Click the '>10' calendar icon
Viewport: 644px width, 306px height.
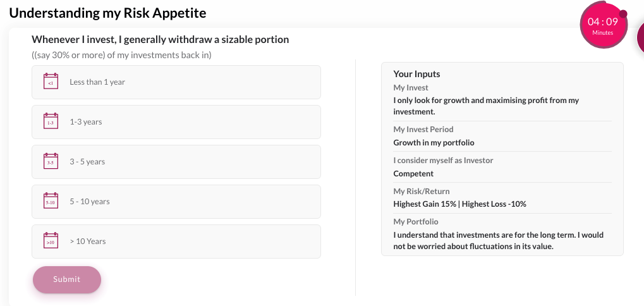[x=51, y=241]
